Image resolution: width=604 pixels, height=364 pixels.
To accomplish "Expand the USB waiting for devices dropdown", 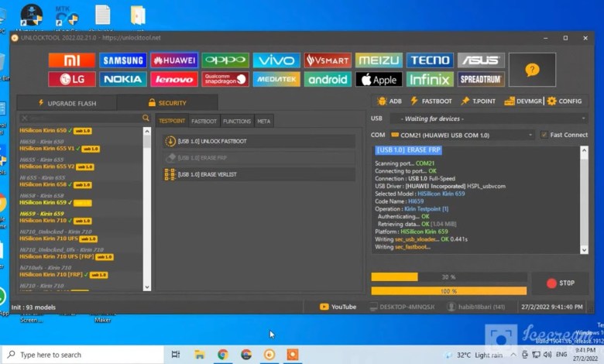I will point(488,118).
